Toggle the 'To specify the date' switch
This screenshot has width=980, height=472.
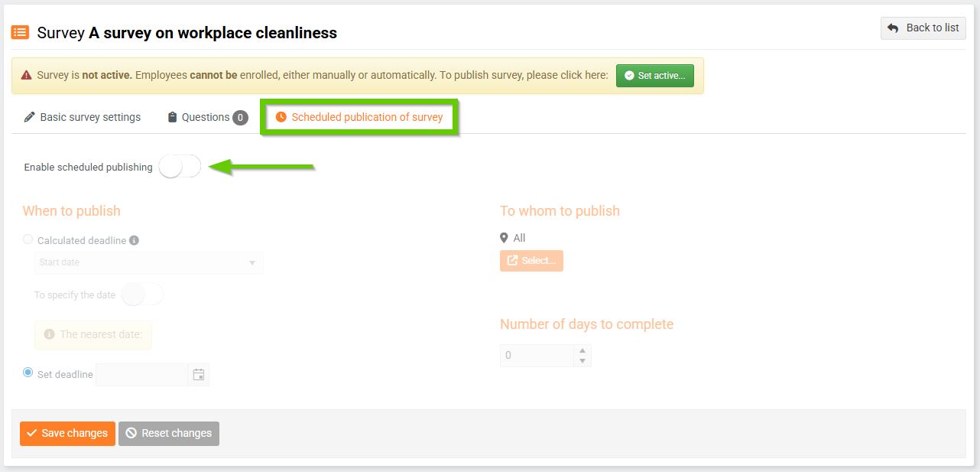pos(142,295)
